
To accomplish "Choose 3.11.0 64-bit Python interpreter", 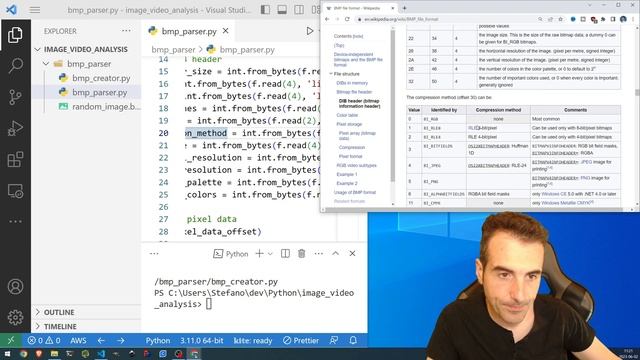I will (x=202, y=340).
